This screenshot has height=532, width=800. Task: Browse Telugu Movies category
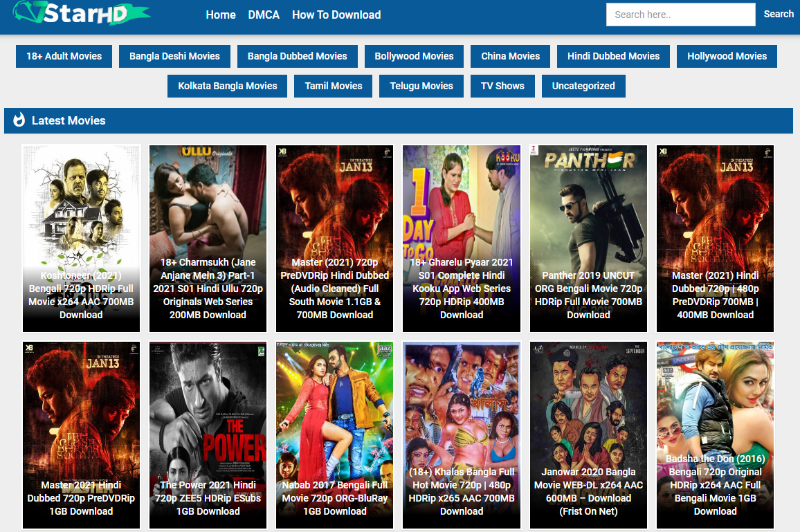pos(421,86)
